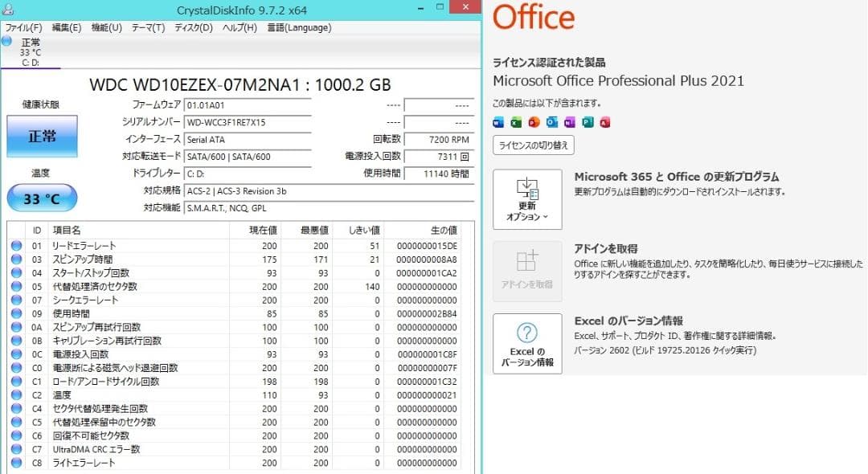Click the アドインを取得 button
Image resolution: width=868 pixels, height=474 pixels.
[527, 271]
